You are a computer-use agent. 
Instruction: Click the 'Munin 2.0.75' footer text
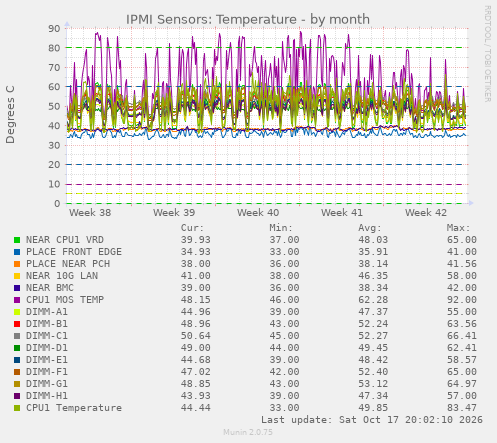point(248,432)
